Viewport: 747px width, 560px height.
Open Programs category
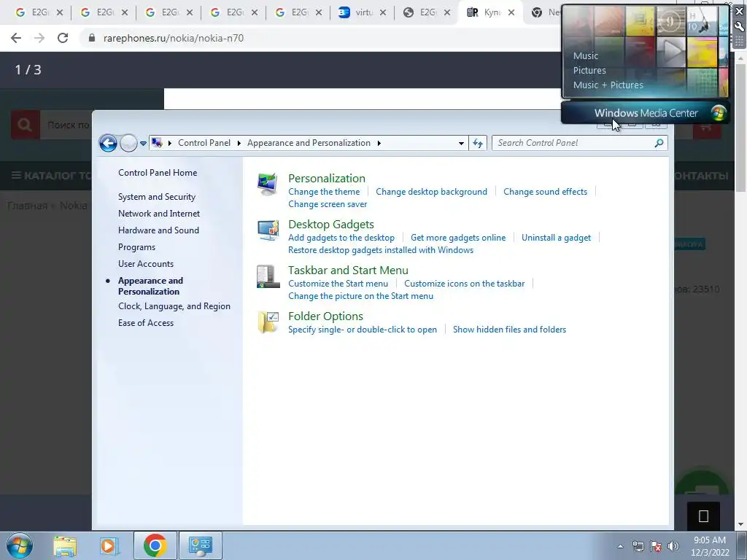136,247
